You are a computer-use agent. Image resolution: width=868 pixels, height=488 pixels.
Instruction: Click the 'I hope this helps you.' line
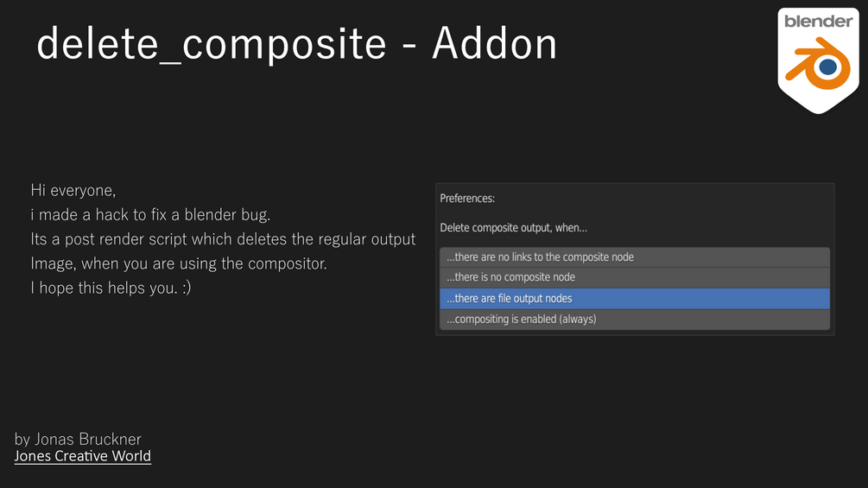(103, 288)
